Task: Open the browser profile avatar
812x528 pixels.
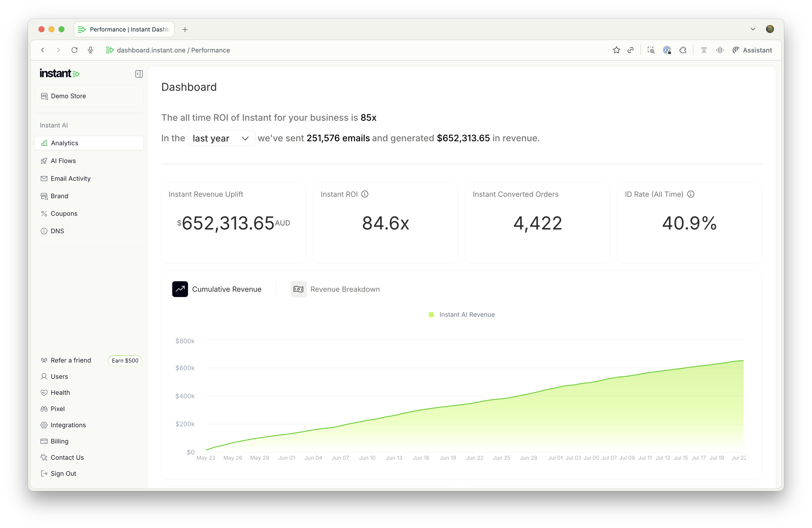Action: pyautogui.click(x=770, y=29)
